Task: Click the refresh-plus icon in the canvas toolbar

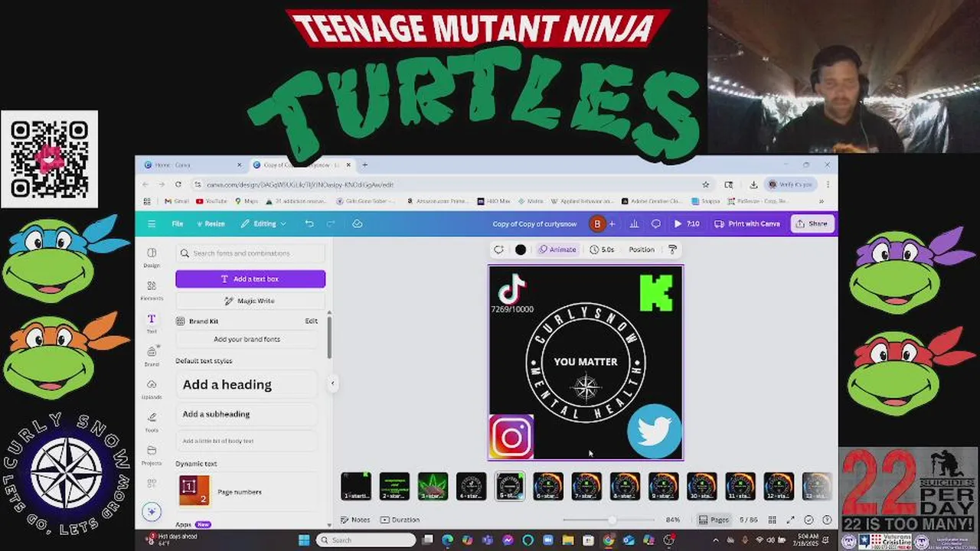Action: [498, 249]
